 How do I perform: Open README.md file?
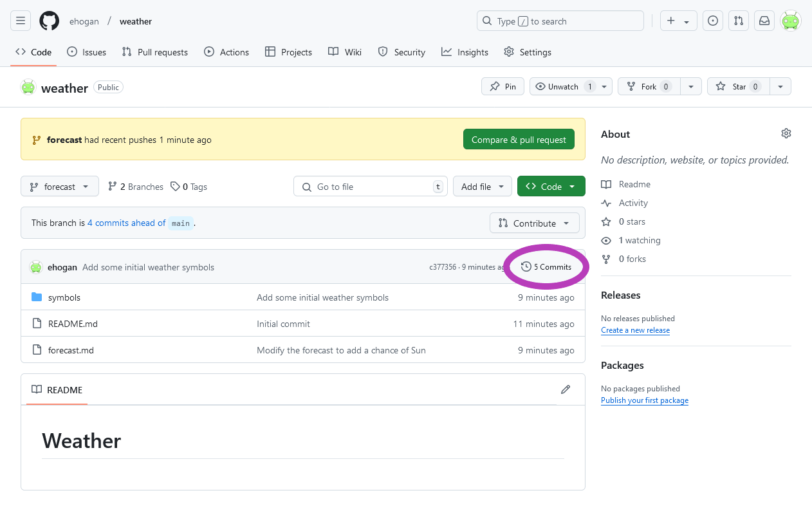tap(73, 324)
